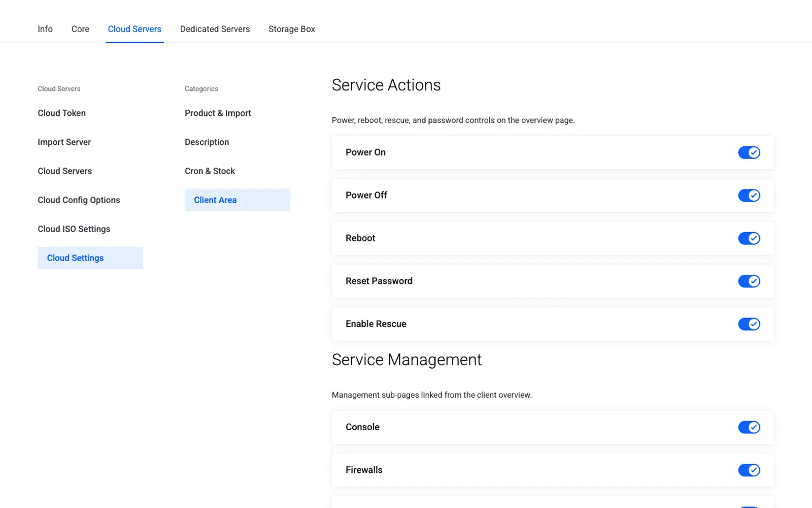Click the Console row label
Screen dimensions: 812x508
(x=362, y=427)
